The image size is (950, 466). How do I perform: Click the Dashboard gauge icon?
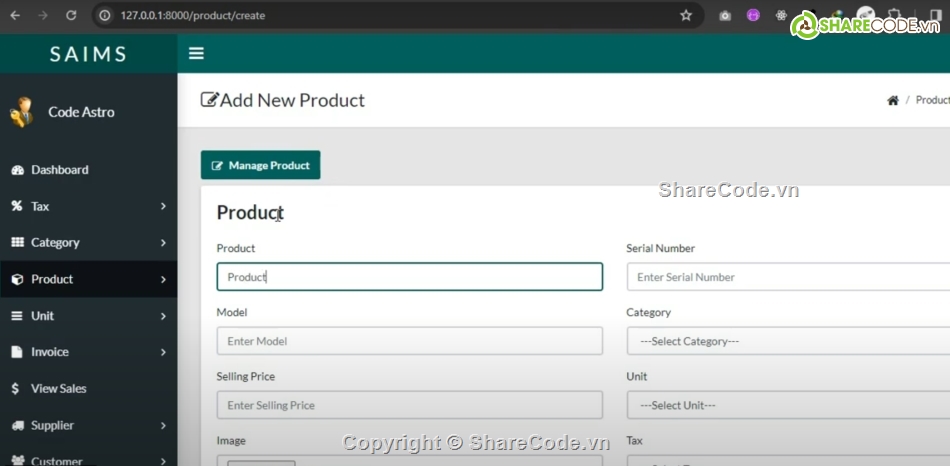pos(17,170)
